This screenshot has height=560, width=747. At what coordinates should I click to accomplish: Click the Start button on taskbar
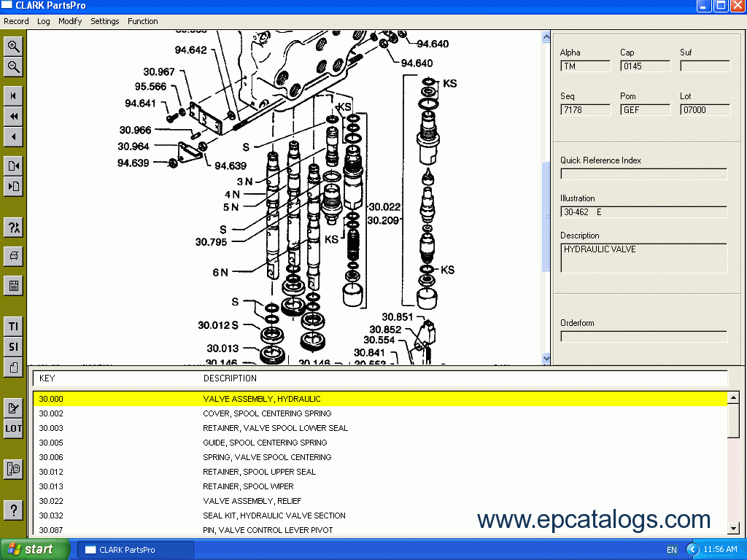click(34, 549)
